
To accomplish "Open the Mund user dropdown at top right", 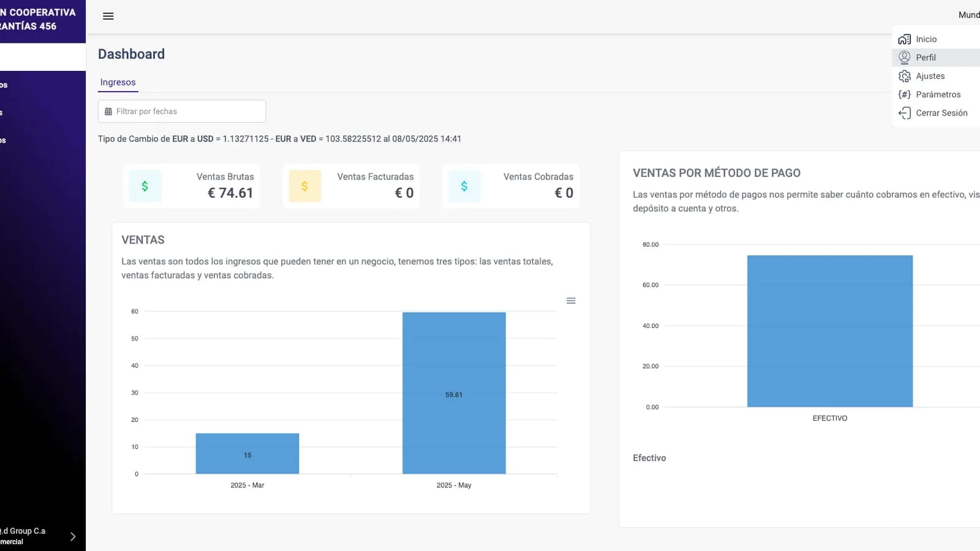I will [x=969, y=15].
